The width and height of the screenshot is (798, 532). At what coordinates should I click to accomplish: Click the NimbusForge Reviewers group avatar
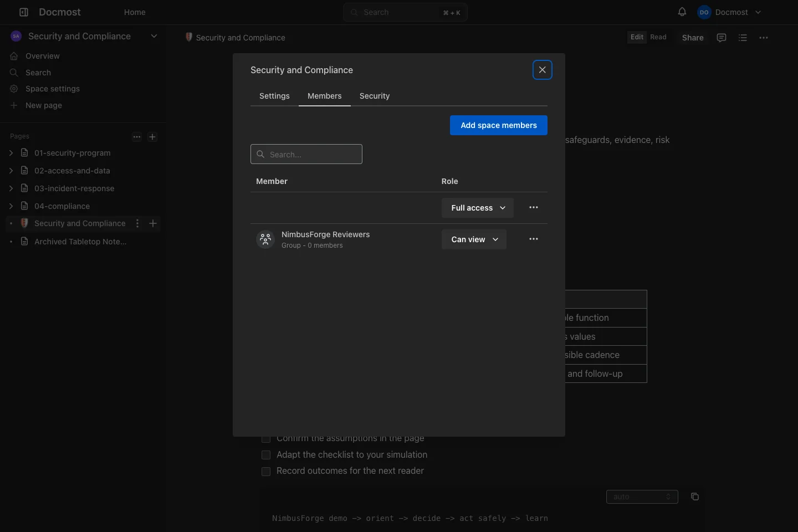tap(265, 239)
